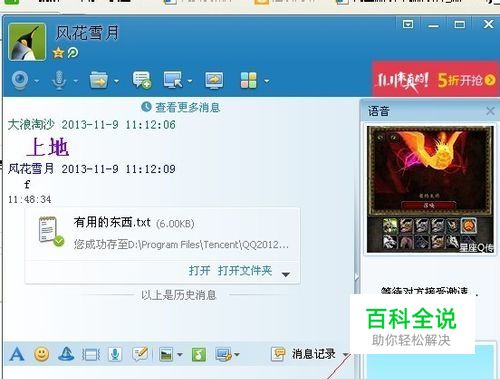500x379 pixels.
Task: Click the nickname 风花雪月 in header
Action: [x=87, y=33]
